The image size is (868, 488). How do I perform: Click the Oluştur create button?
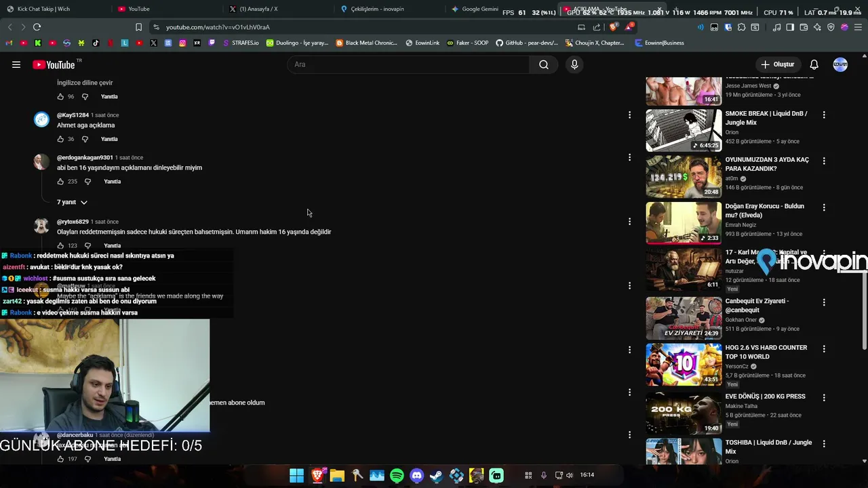(778, 64)
